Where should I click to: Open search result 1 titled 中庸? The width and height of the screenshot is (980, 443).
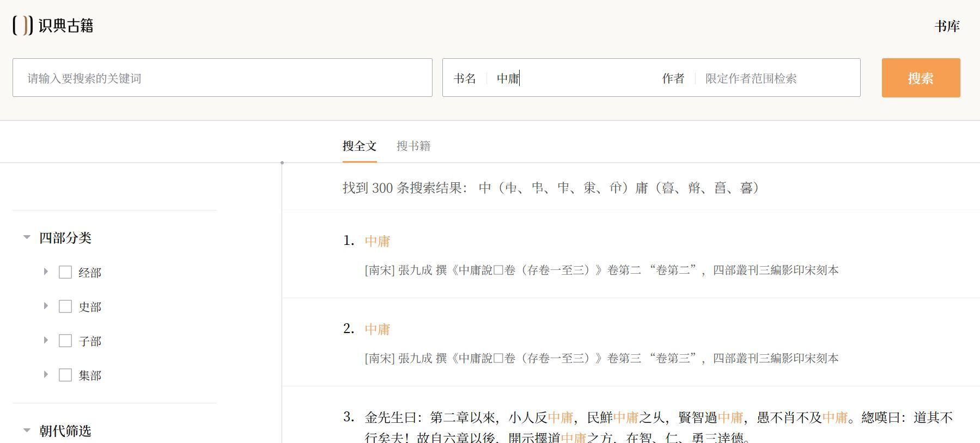[x=378, y=241]
